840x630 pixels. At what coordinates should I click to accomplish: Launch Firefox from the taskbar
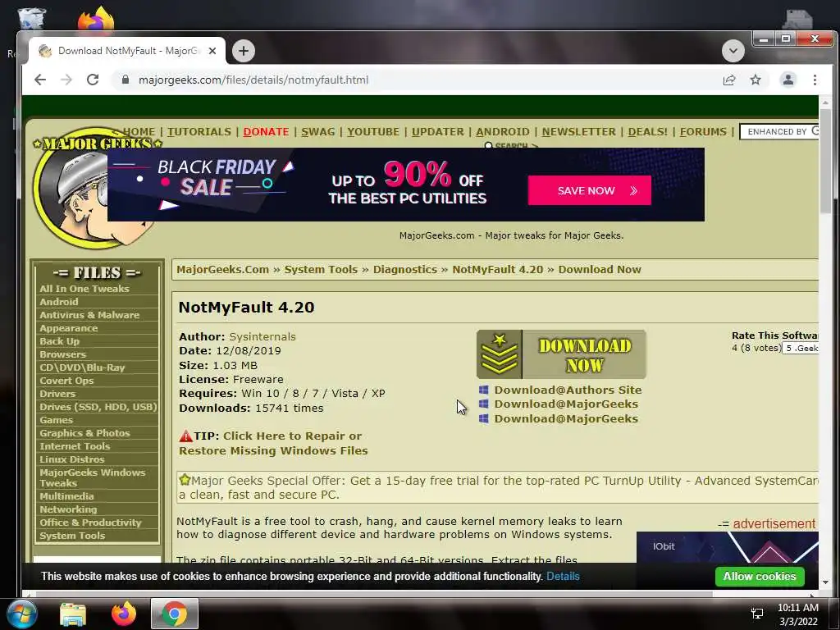124,614
